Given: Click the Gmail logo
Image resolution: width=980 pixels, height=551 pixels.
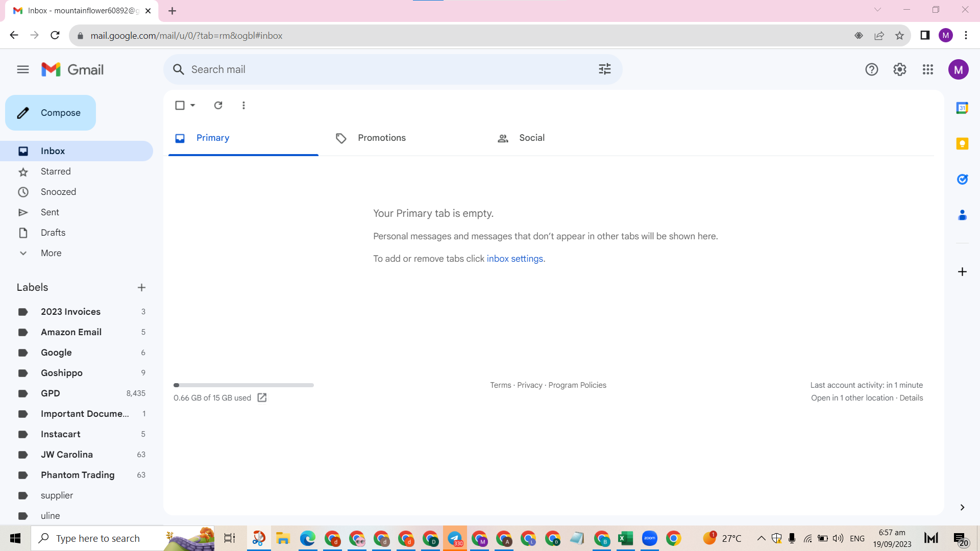Looking at the screenshot, I should tap(72, 69).
